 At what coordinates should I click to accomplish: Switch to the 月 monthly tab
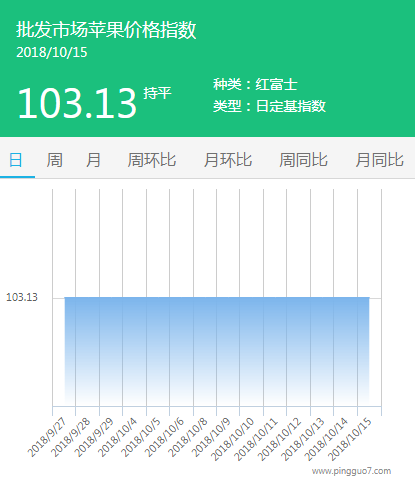pyautogui.click(x=93, y=160)
